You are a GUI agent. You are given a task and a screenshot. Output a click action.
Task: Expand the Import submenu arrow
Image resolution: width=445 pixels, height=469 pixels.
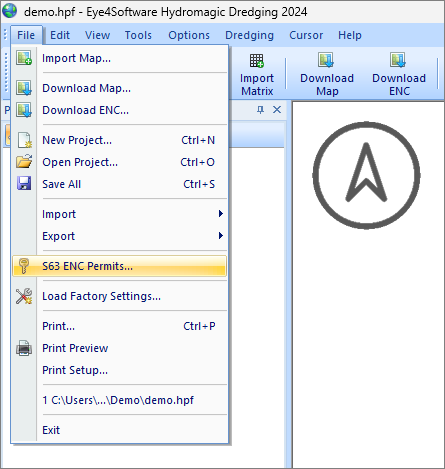coord(221,214)
